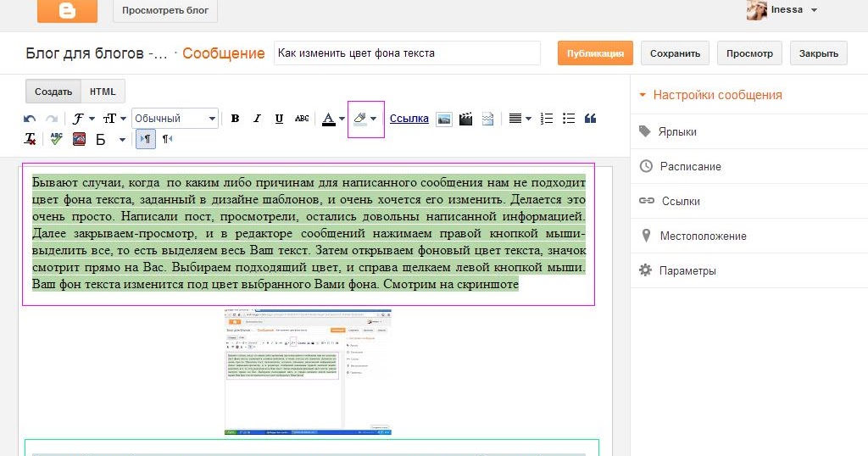Click the Публикация publish button
The height and width of the screenshot is (456, 868).
(x=595, y=53)
